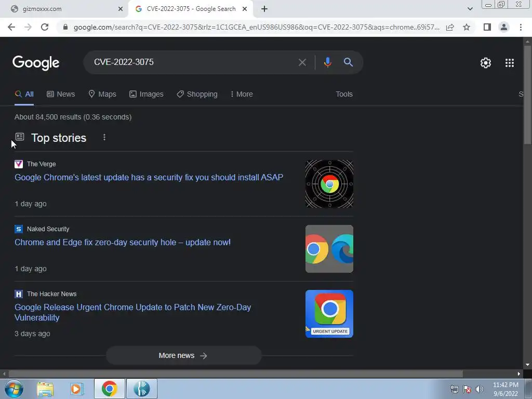Click the address bar URL
Viewport: 532px width, 399px height.
(257, 27)
